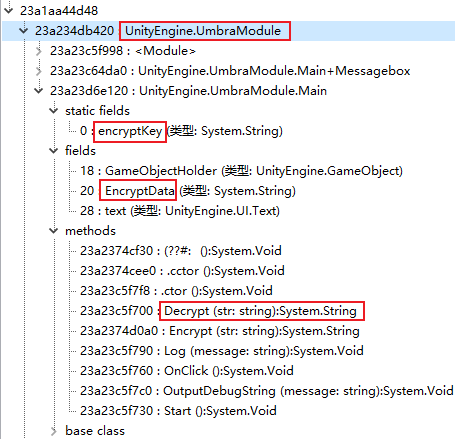Select the encryptKey static field

point(181,131)
